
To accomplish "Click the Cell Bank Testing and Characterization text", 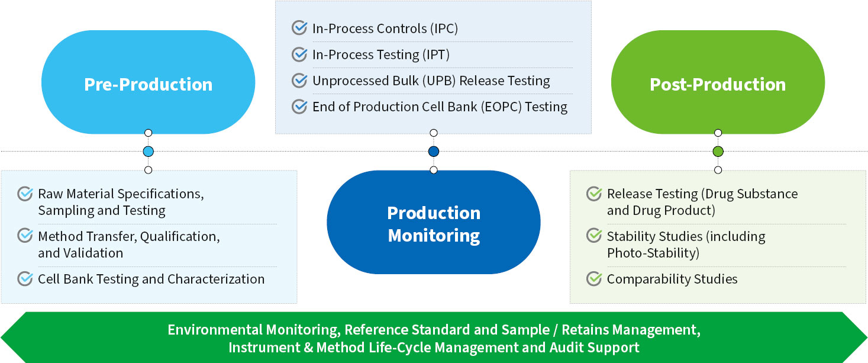I will 151,279.
